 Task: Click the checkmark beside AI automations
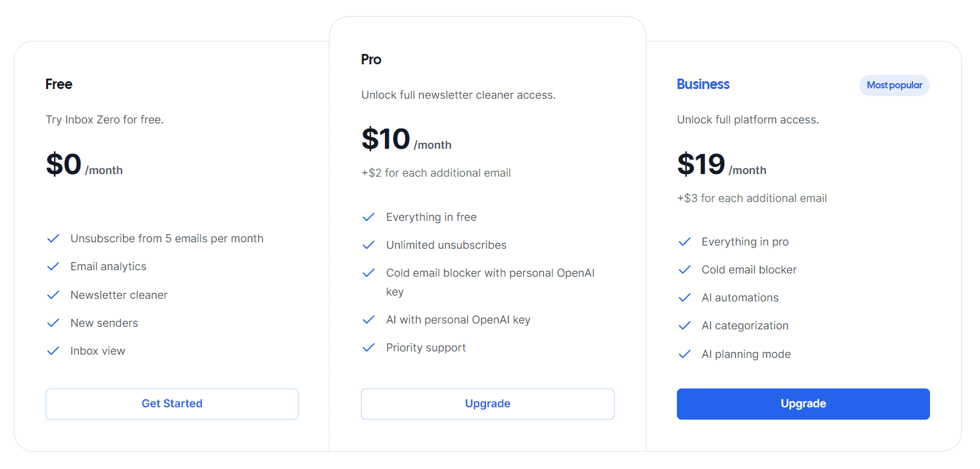(684, 298)
